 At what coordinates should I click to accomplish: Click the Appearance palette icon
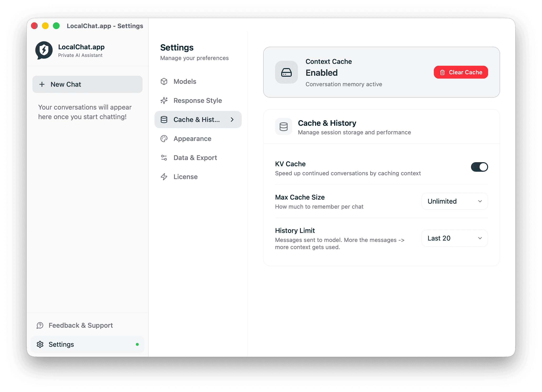point(164,139)
